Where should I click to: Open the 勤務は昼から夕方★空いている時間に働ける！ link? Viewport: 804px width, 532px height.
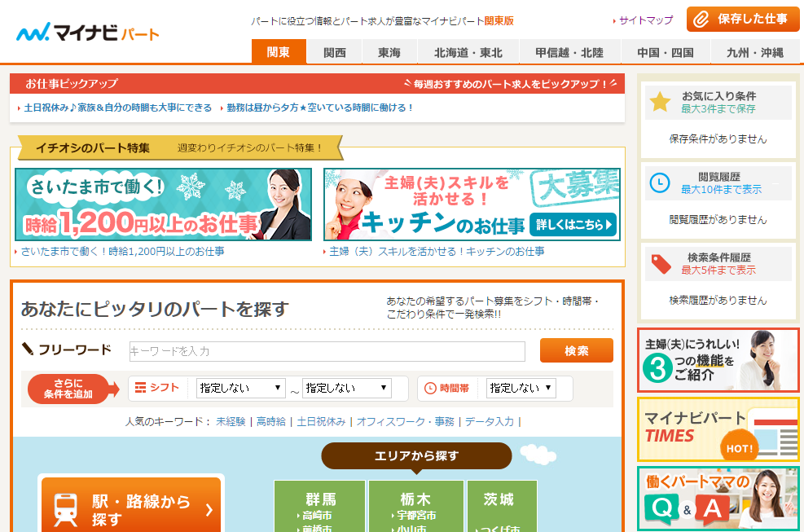click(320, 108)
